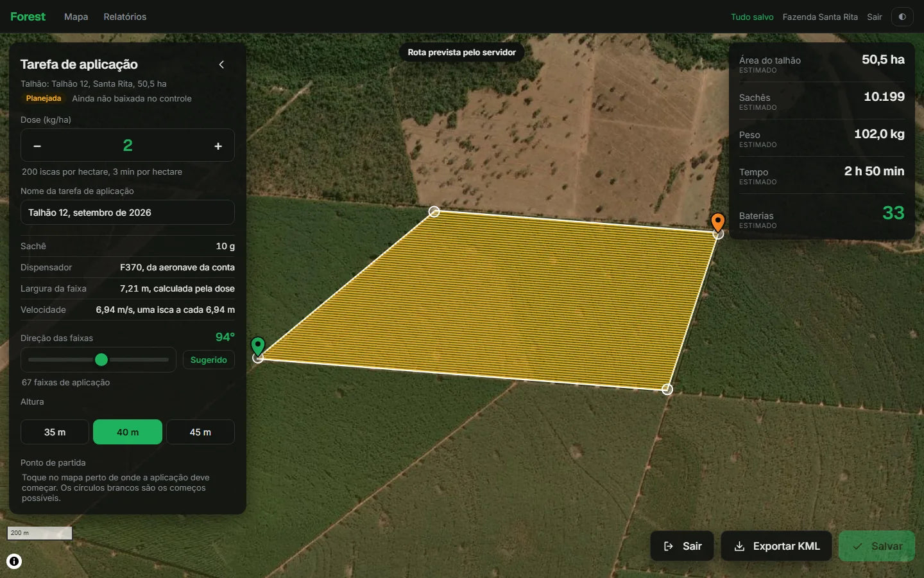Save the task with Salvar button
Viewport: 924px width, 578px height.
point(877,546)
